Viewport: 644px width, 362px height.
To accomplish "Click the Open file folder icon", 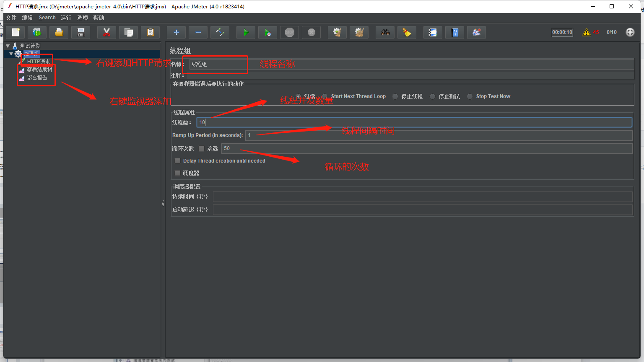I will (59, 32).
